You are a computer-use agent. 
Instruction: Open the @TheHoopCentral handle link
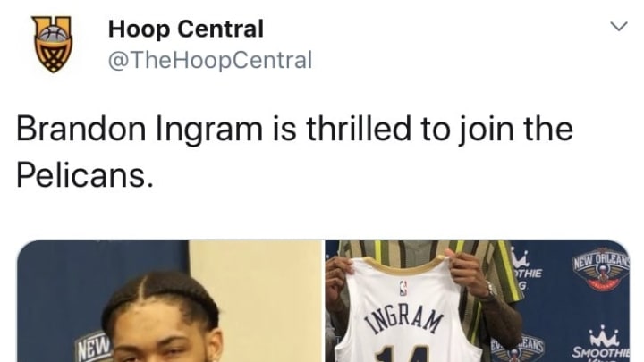point(210,61)
